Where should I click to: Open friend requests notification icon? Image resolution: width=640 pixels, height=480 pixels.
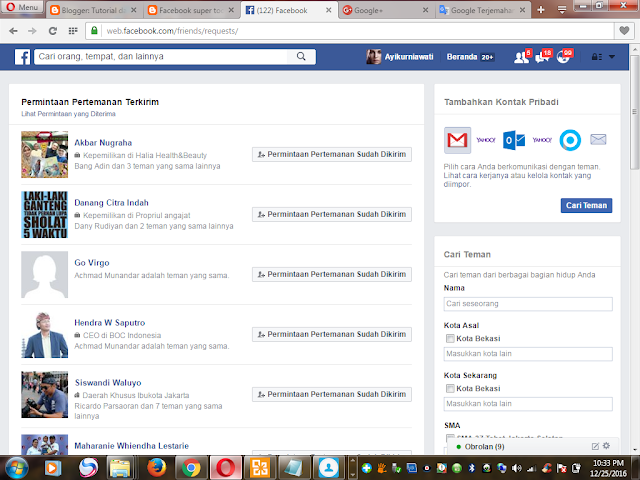coord(522,57)
